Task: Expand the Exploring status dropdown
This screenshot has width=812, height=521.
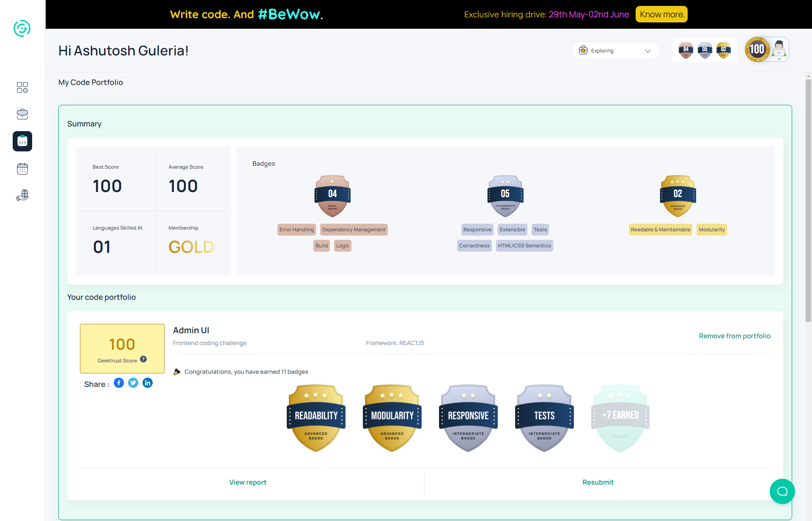Action: 615,51
